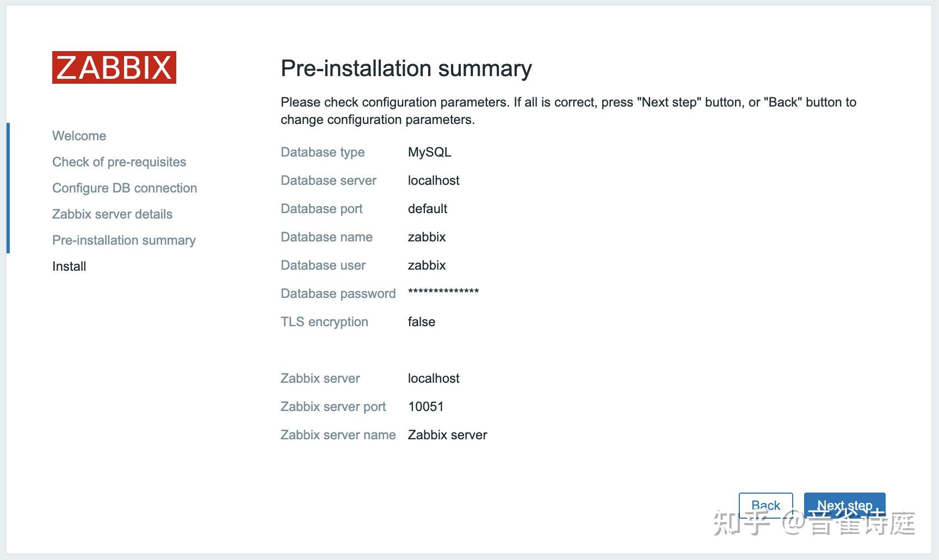Click the Zabbix server name value
The image size is (939, 560).
tap(448, 434)
